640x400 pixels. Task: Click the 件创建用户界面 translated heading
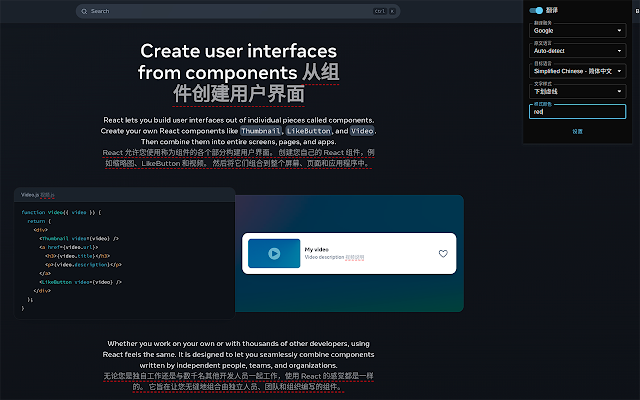[238, 94]
